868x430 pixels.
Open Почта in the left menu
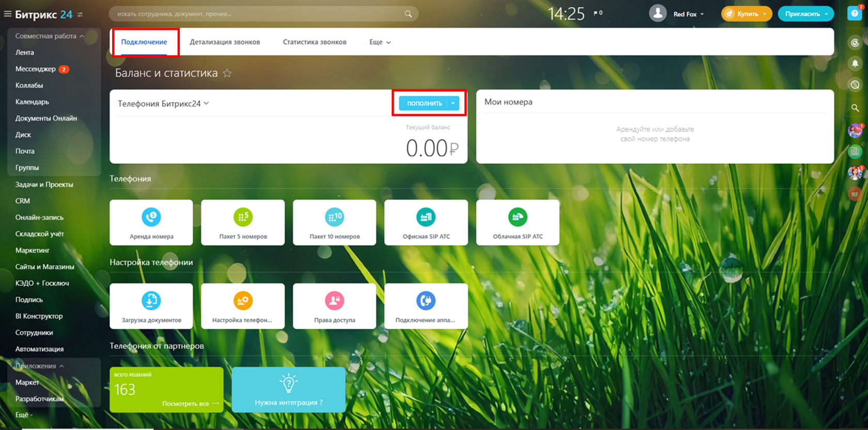25,151
